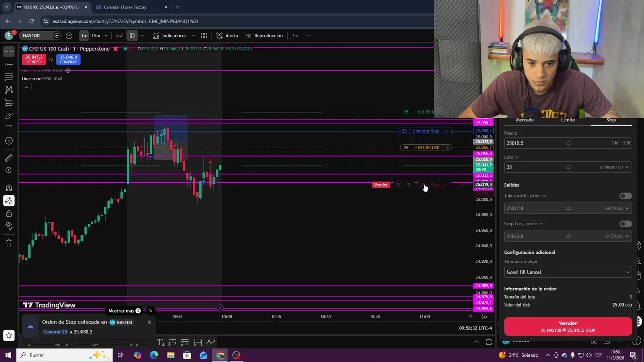Collapse the indicator legend with the chevron

(26, 87)
